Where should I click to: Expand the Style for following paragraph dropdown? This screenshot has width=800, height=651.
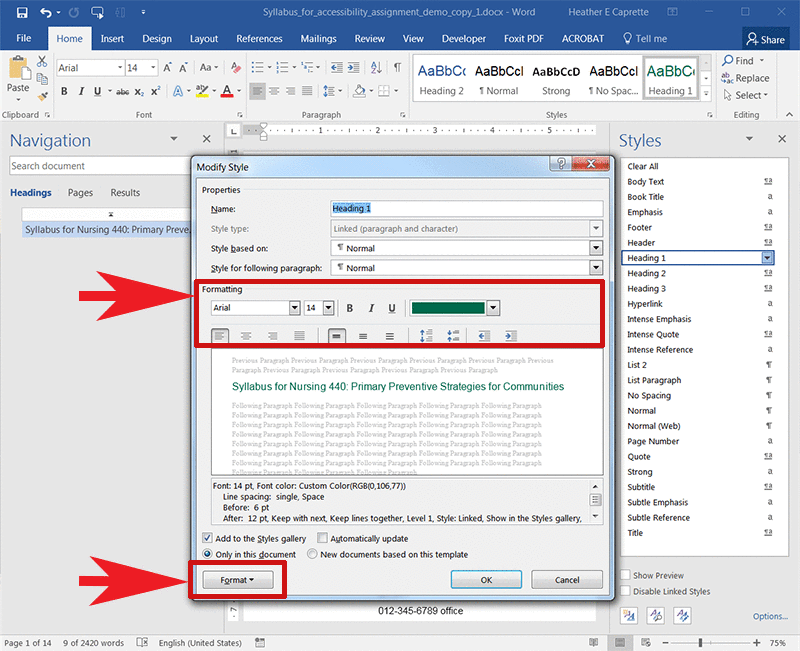(x=596, y=267)
